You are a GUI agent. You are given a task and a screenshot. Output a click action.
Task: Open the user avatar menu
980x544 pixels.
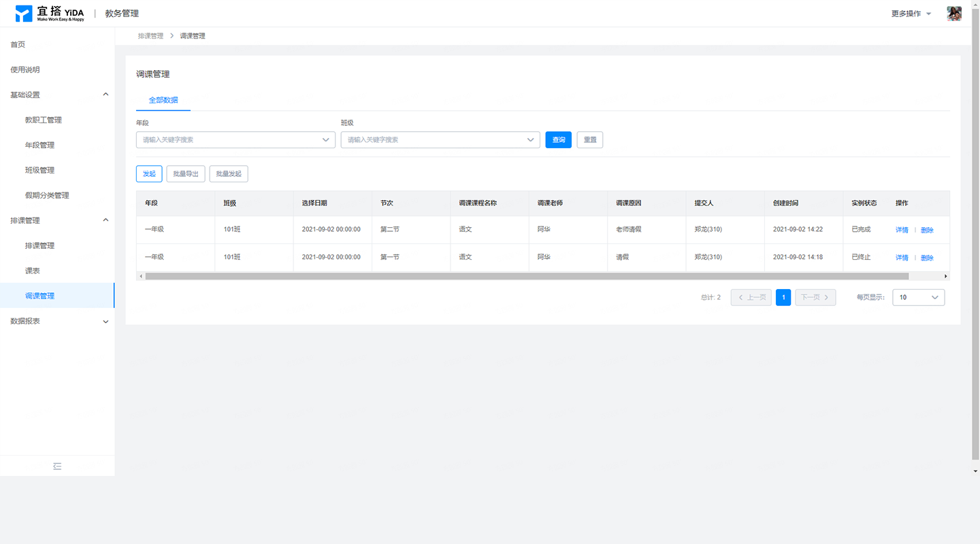coord(954,14)
